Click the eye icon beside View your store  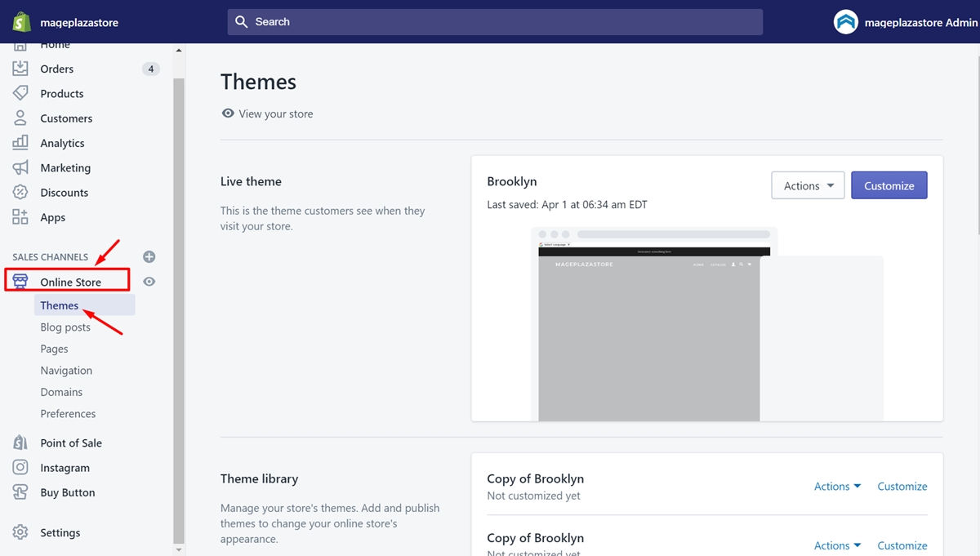click(x=228, y=113)
